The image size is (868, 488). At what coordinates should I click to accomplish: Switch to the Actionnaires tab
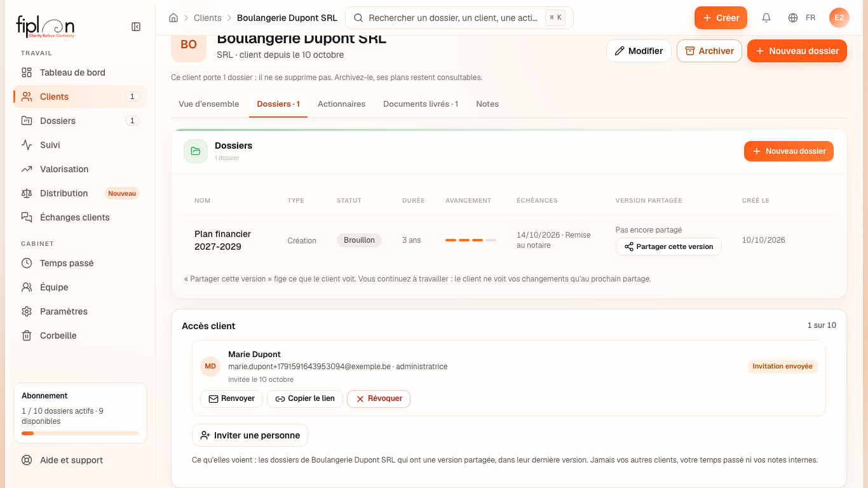coord(341,104)
